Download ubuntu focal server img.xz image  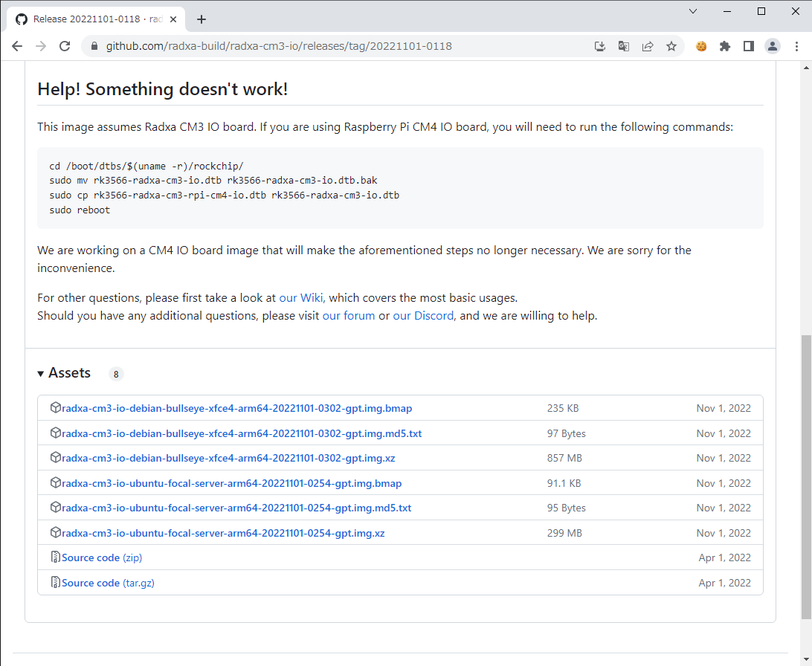[223, 533]
